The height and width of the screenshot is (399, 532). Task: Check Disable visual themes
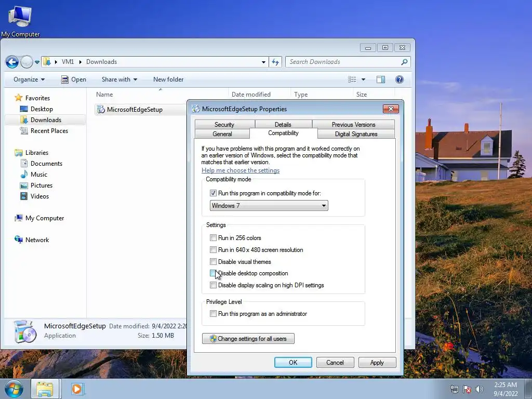(x=213, y=262)
